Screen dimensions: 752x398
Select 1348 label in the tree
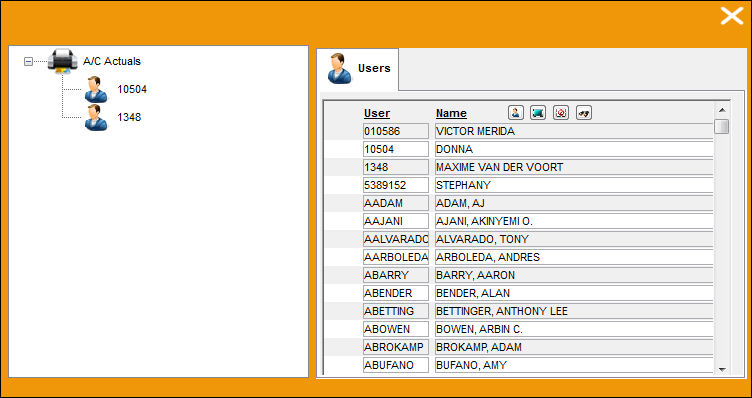(x=129, y=117)
